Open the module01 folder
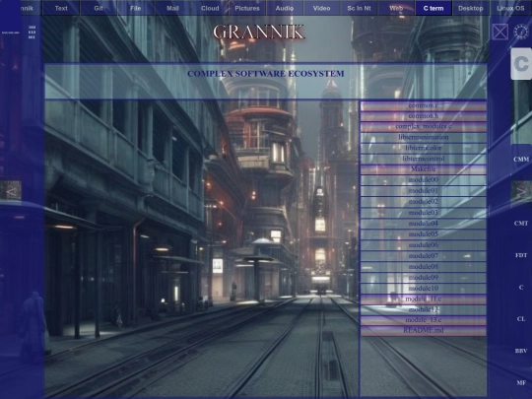532x399 pixels. pyautogui.click(x=423, y=191)
